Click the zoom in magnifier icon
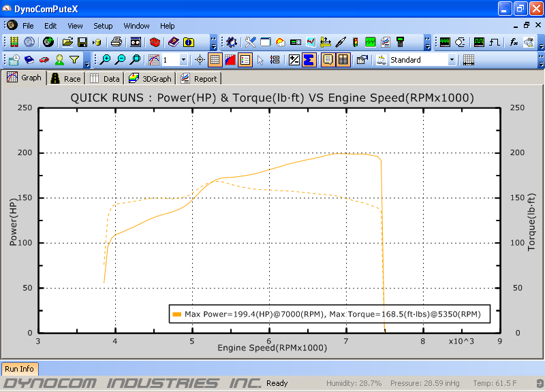The height and width of the screenshot is (392, 545). [x=106, y=60]
